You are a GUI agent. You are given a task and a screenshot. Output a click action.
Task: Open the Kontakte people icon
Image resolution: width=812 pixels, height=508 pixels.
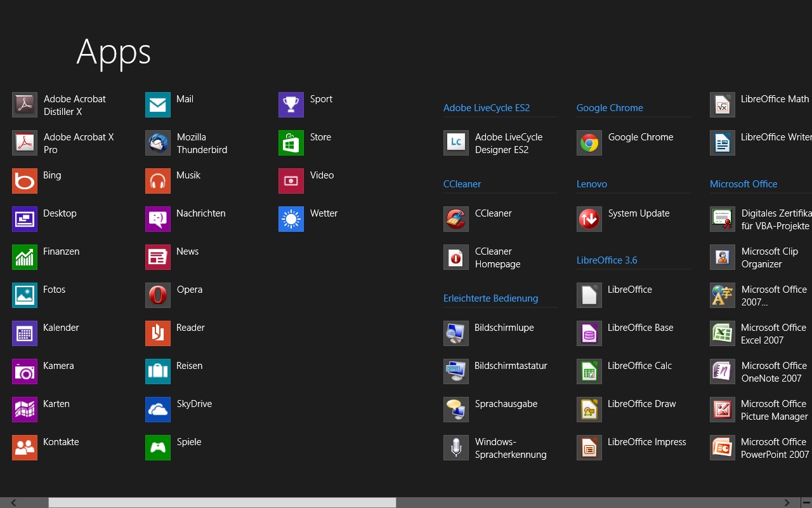(25, 448)
